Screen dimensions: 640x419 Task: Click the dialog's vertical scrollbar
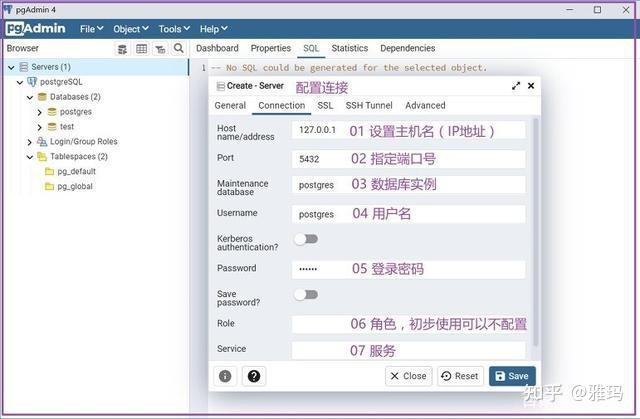coord(536,233)
